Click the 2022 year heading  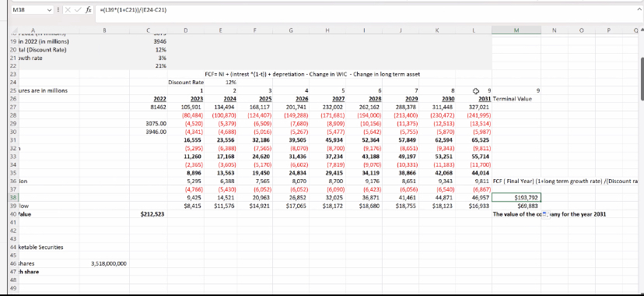click(149, 99)
